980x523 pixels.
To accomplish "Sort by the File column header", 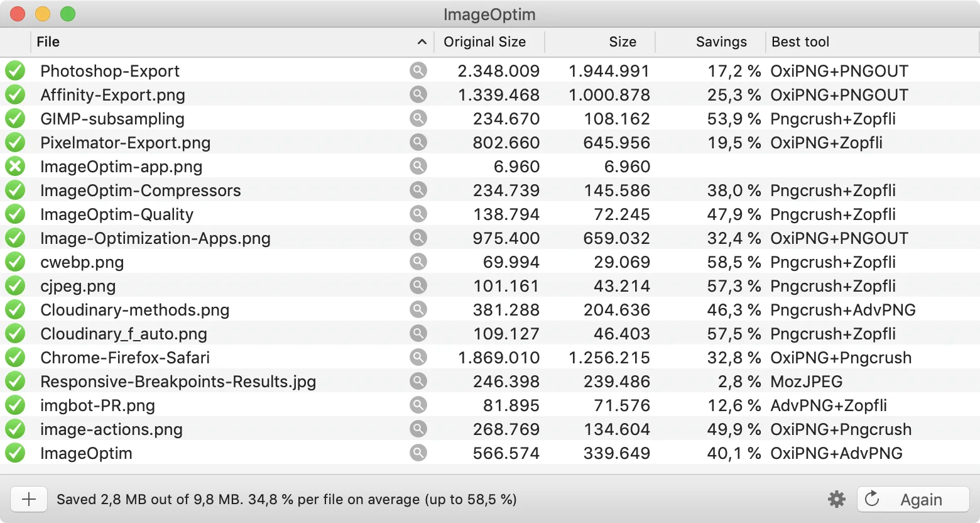I will coord(232,42).
